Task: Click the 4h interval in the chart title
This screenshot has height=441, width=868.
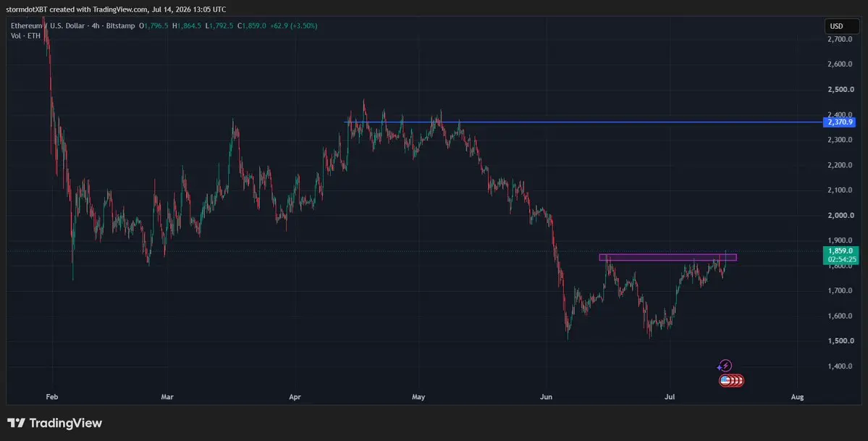Action: pyautogui.click(x=96, y=26)
